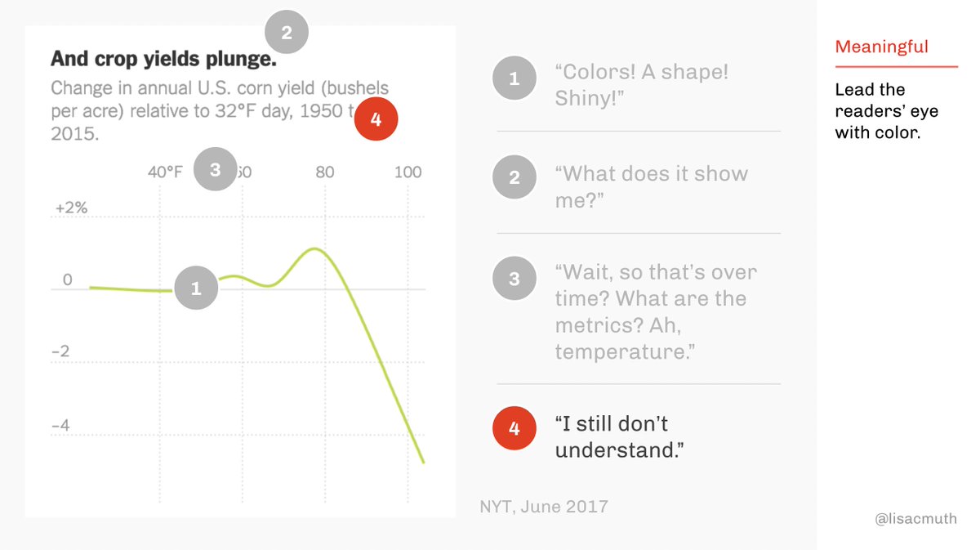Click the peak of the green yield line
Viewport: 980px width, 550px height.
coord(315,248)
